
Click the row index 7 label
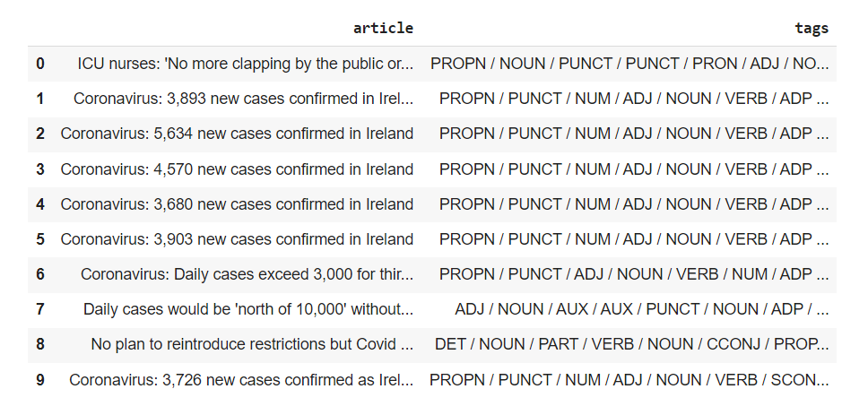[39, 309]
